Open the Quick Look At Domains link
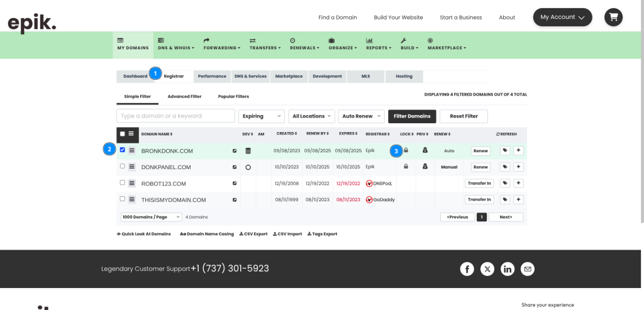644x310 pixels. (x=144, y=234)
